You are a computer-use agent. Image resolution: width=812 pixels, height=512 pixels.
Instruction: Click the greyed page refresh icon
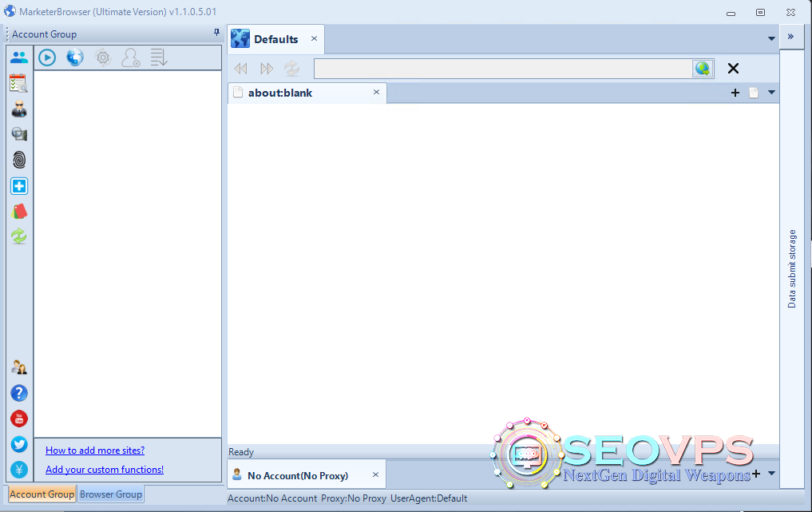pyautogui.click(x=292, y=69)
